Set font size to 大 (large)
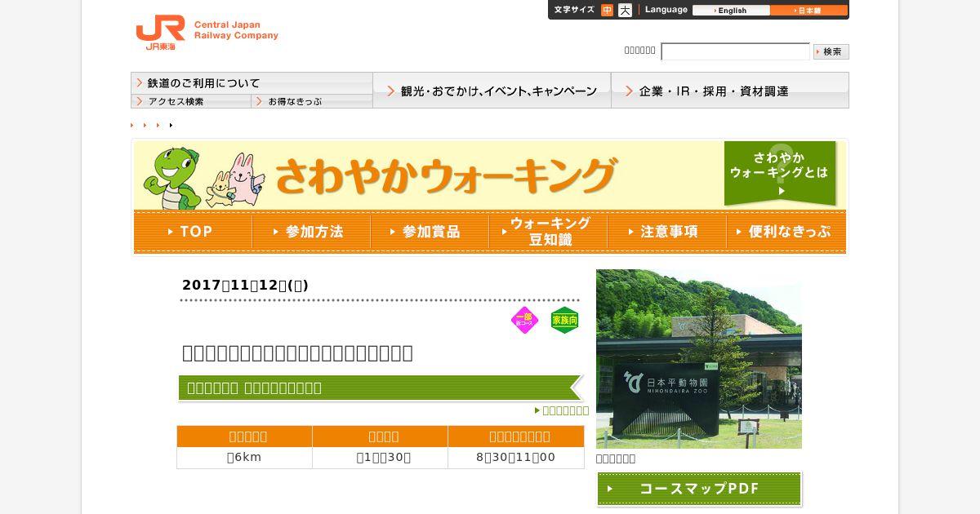Screen dimensions: 980x514 [x=625, y=11]
